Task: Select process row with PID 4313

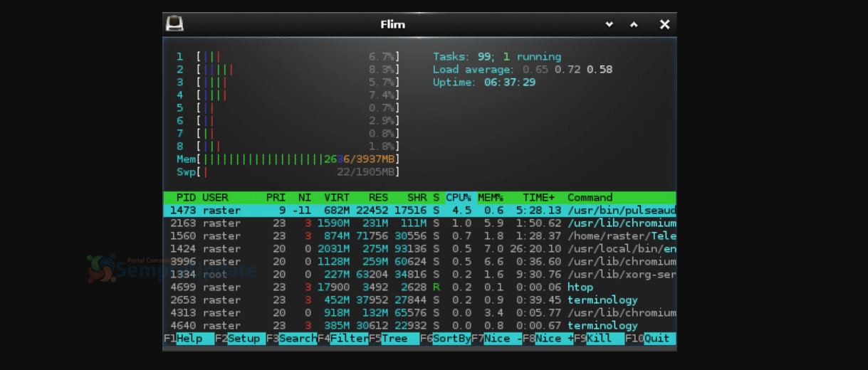Action: [x=419, y=313]
